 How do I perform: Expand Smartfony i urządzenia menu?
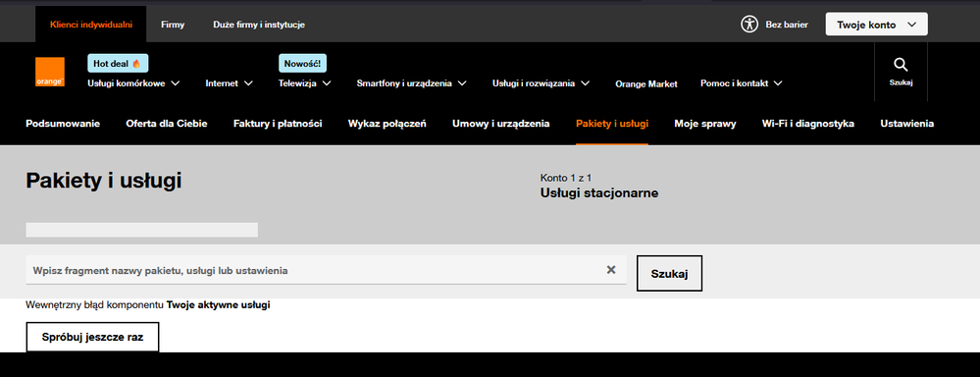pyautogui.click(x=411, y=83)
